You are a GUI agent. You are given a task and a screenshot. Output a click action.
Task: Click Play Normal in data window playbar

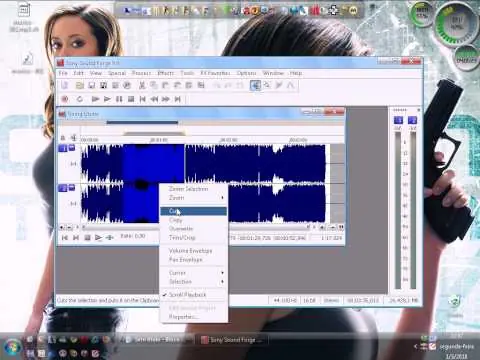click(98, 237)
